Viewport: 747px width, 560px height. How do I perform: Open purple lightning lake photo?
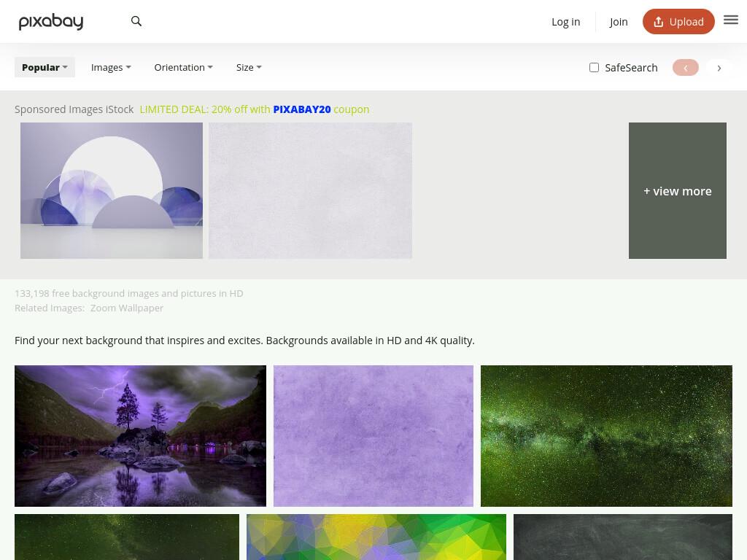[140, 436]
